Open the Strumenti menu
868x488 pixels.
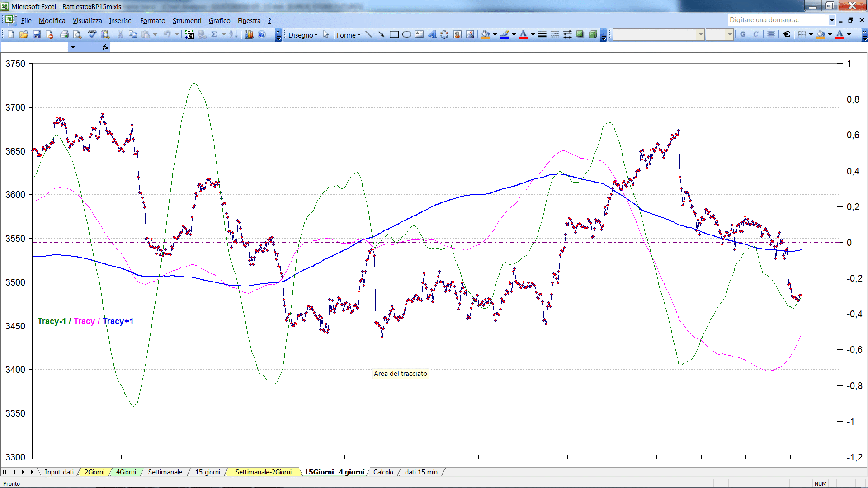tap(187, 20)
